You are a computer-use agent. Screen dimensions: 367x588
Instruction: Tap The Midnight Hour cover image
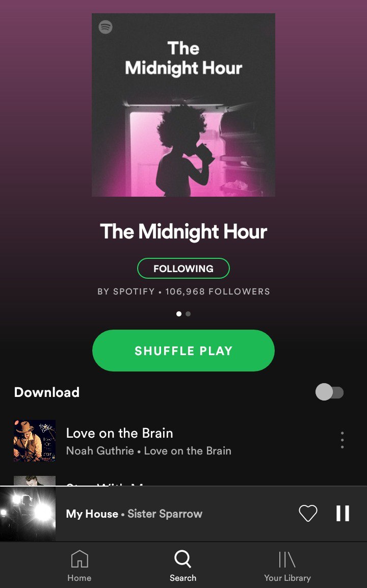pos(183,105)
